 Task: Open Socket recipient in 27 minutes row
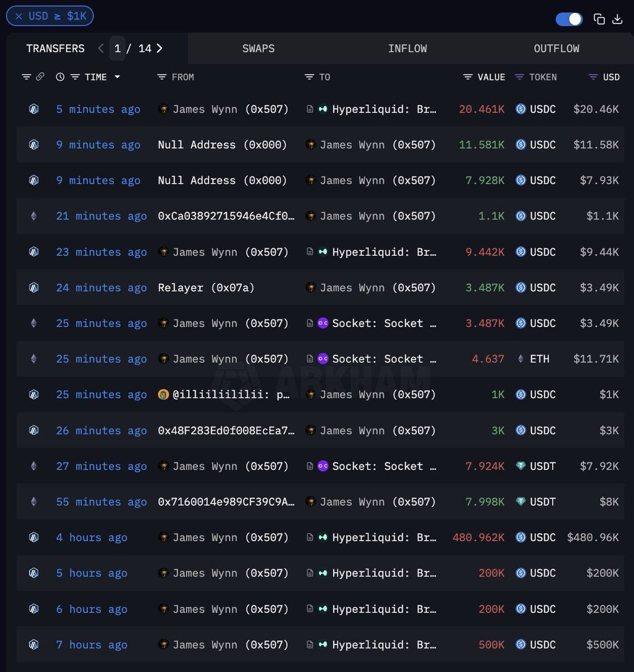click(x=384, y=466)
